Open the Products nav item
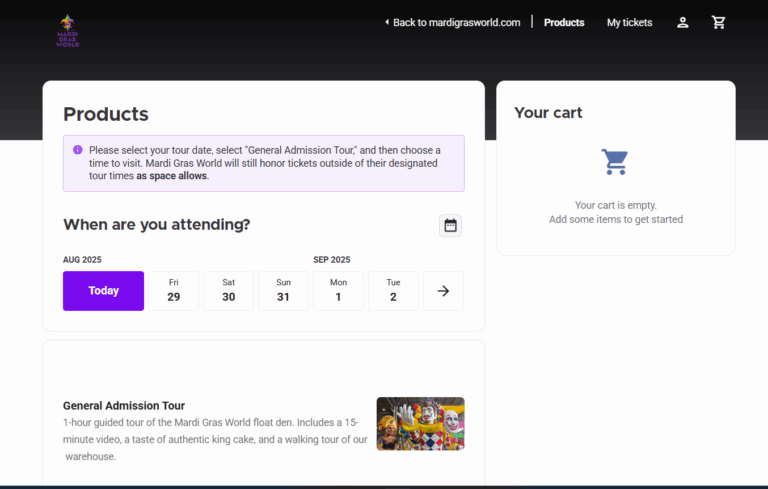This screenshot has width=768, height=489. pyautogui.click(x=564, y=23)
